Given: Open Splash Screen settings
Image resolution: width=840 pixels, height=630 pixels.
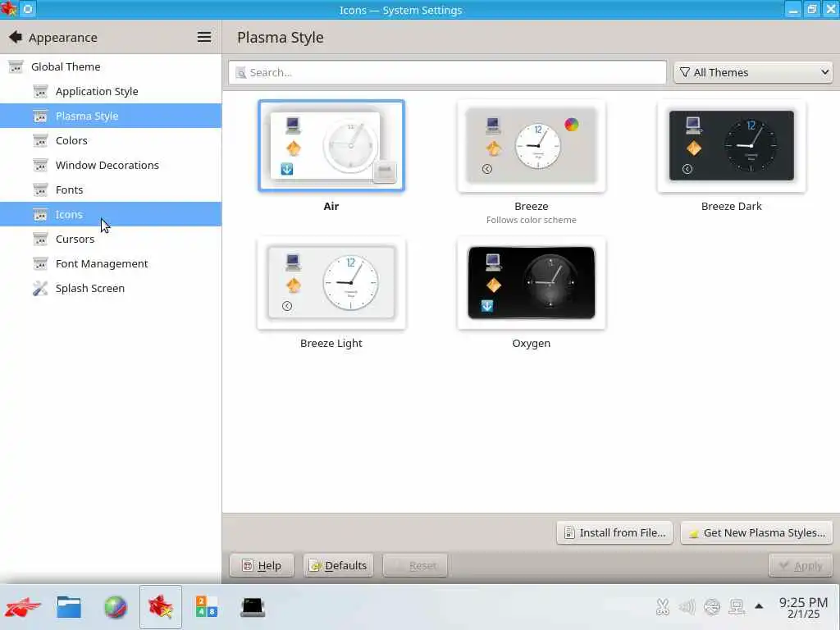Looking at the screenshot, I should (x=111, y=288).
